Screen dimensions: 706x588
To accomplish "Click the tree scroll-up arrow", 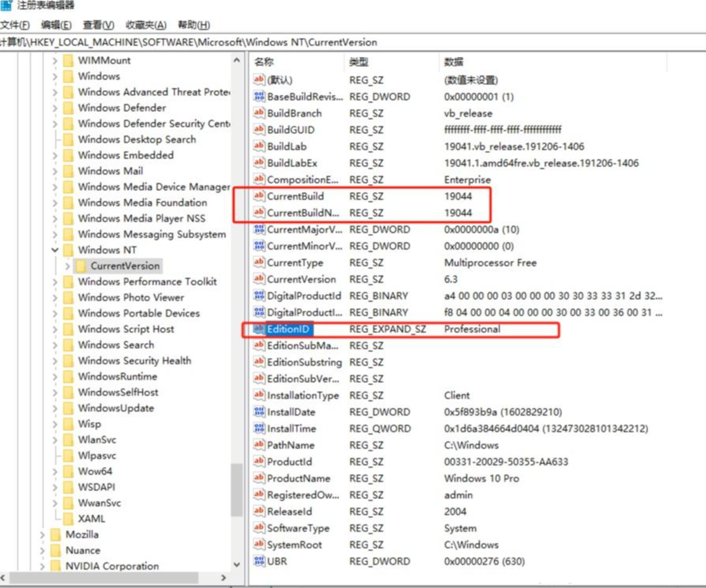I will (237, 60).
